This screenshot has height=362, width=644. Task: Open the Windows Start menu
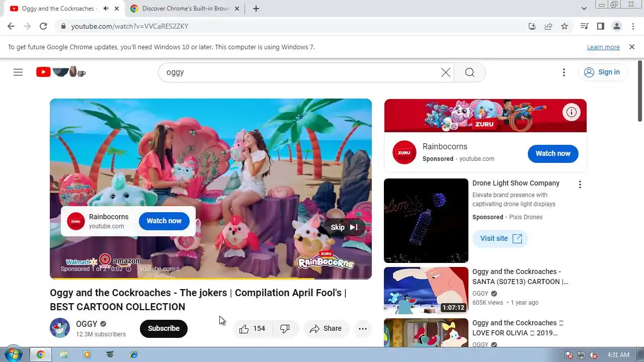pos(14,354)
